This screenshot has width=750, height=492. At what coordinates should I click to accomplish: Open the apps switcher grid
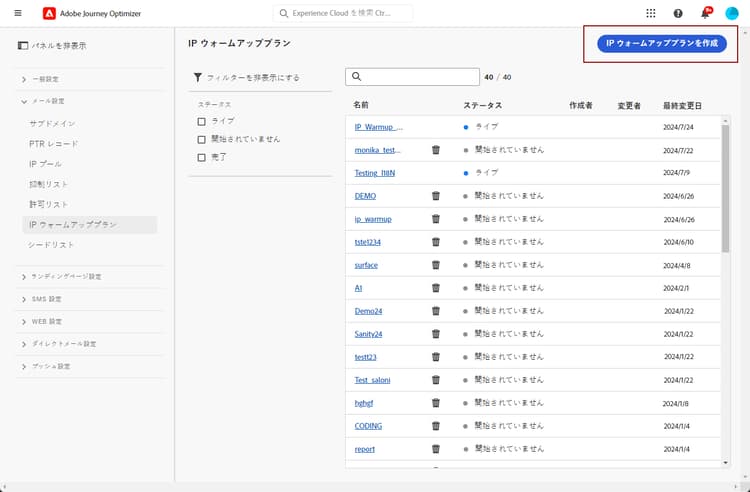coord(651,13)
